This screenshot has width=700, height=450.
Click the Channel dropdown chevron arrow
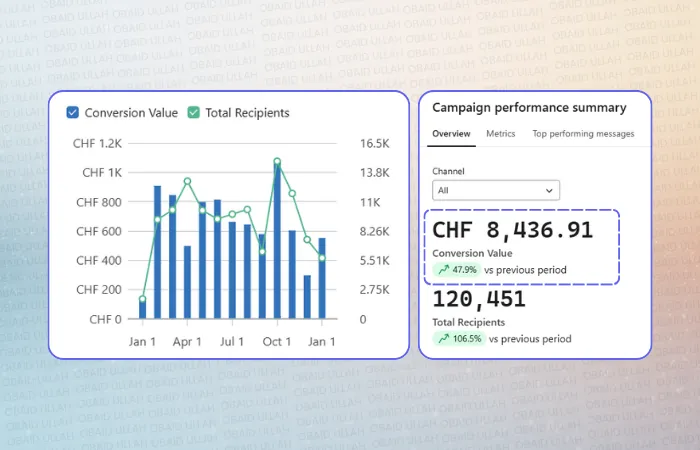549,191
